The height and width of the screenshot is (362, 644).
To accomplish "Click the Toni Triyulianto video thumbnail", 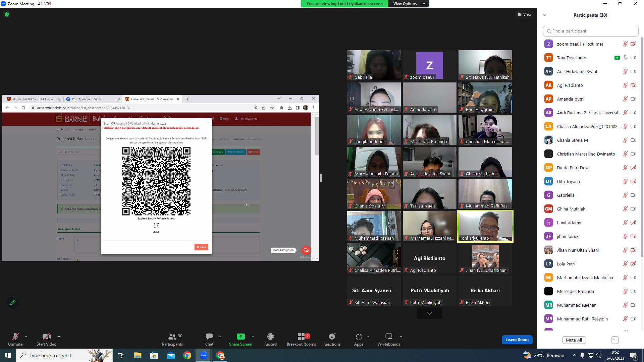I will (485, 226).
